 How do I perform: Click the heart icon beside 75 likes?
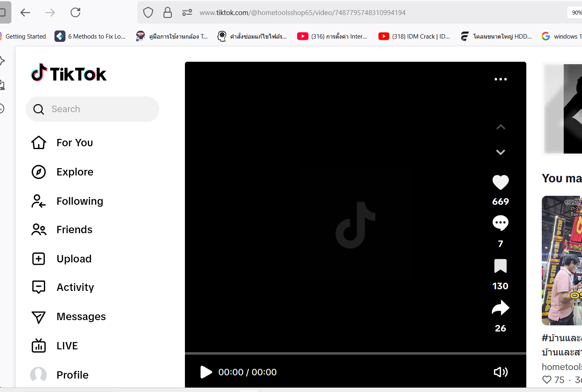[547, 380]
